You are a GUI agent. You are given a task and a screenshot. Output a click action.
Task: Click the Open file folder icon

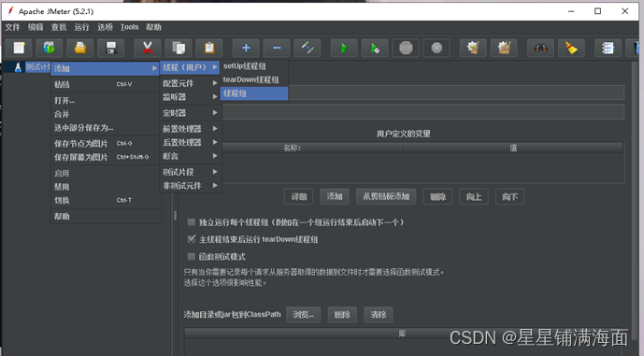(80, 48)
